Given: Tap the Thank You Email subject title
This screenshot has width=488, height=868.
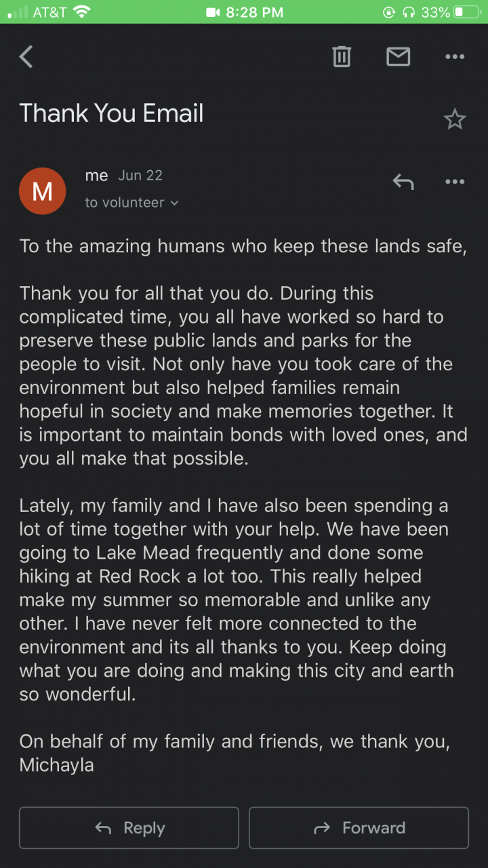Looking at the screenshot, I should [112, 113].
